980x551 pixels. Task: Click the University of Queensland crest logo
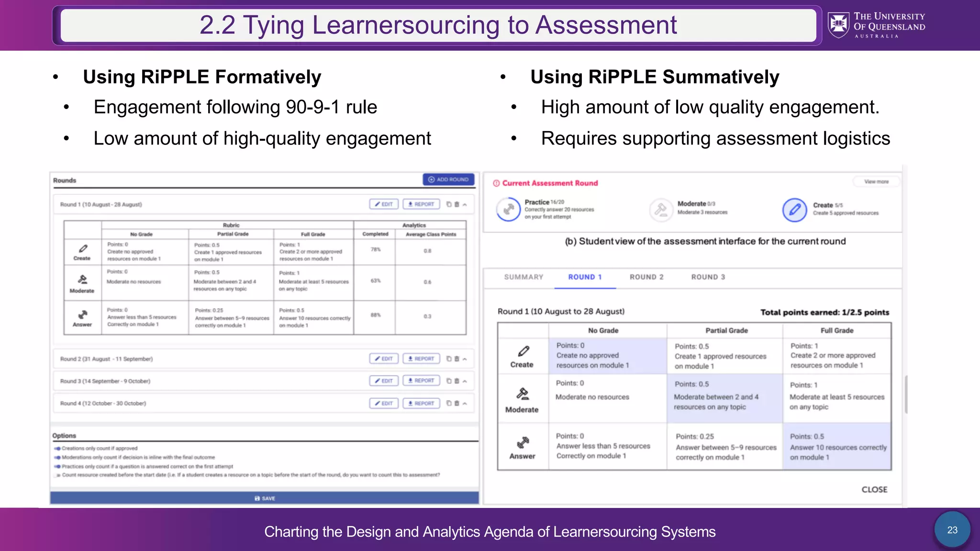point(839,25)
